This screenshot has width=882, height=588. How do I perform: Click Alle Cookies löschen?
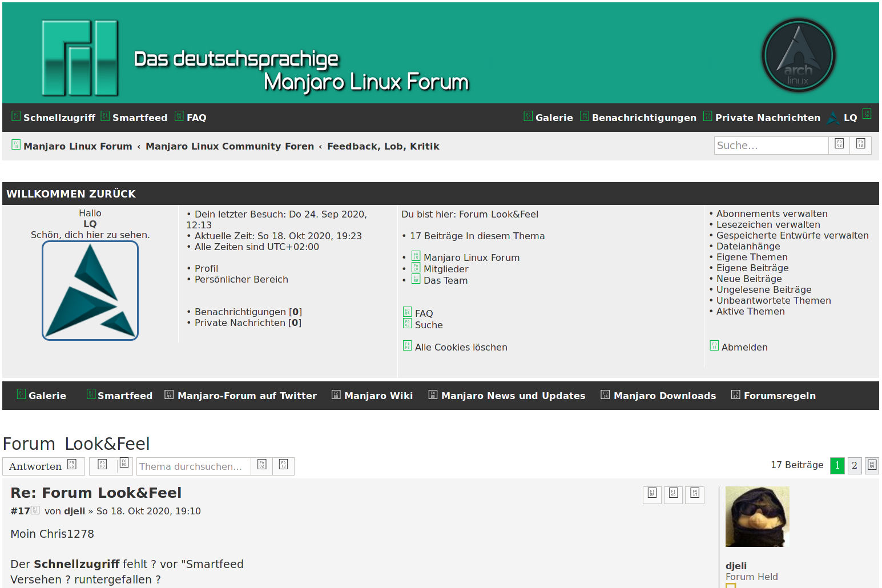461,347
